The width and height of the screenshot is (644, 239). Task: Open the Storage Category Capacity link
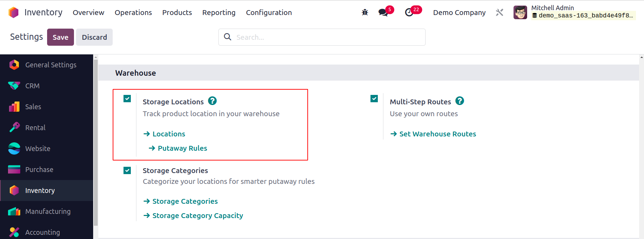click(x=193, y=216)
